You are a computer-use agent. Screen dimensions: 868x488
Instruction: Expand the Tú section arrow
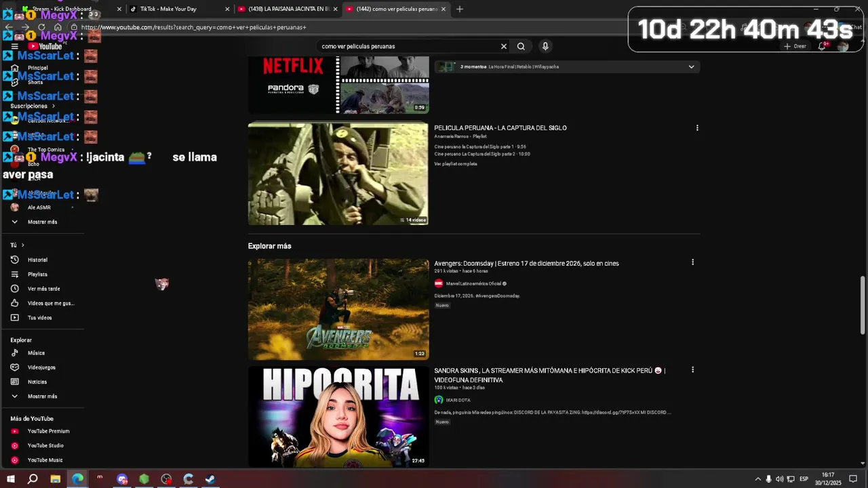(22, 245)
